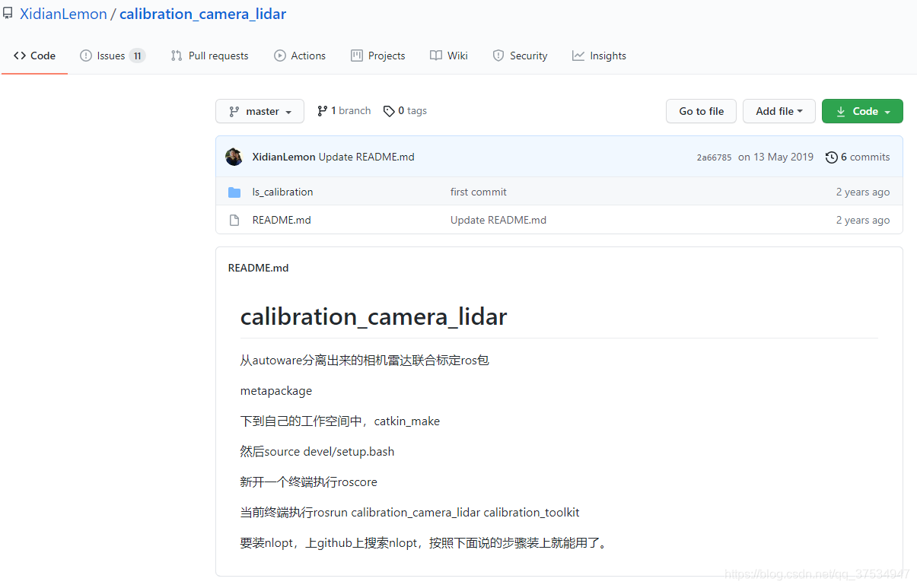Click the Code tab brackets icon

coord(20,56)
